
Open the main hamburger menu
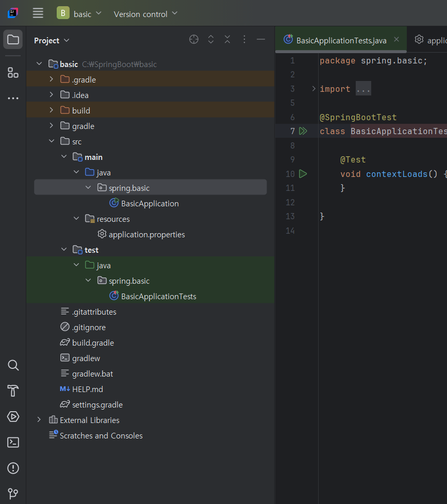38,14
